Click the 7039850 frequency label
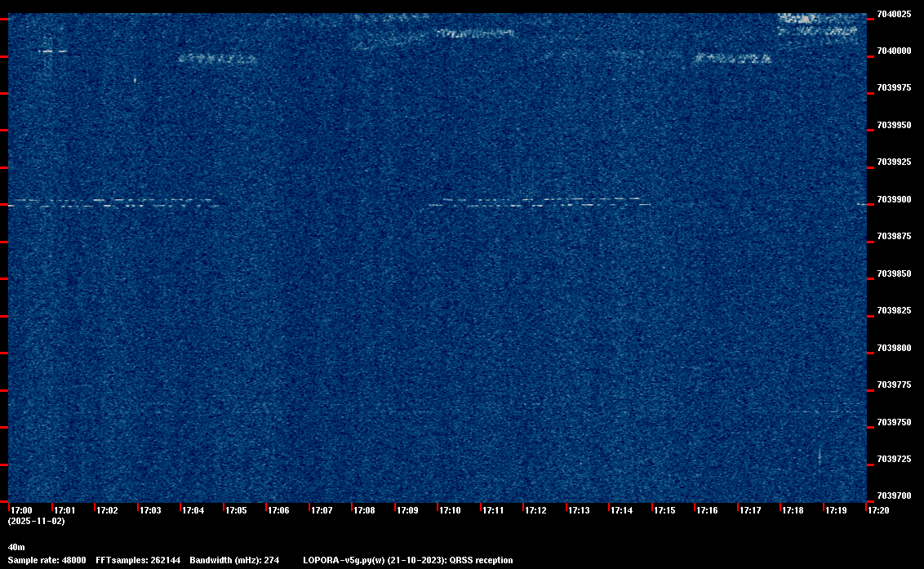Screen dimensions: 924x569 coord(894,273)
